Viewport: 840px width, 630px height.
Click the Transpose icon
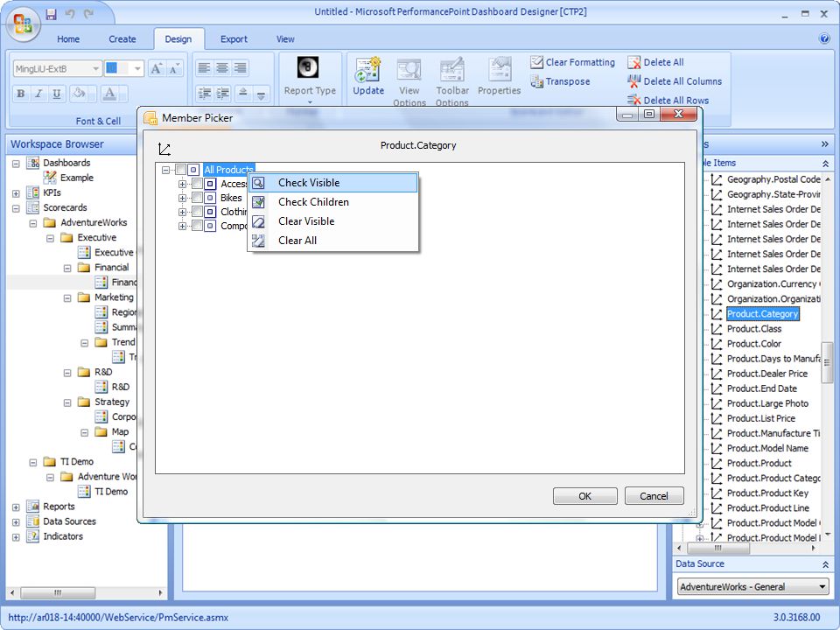point(536,81)
